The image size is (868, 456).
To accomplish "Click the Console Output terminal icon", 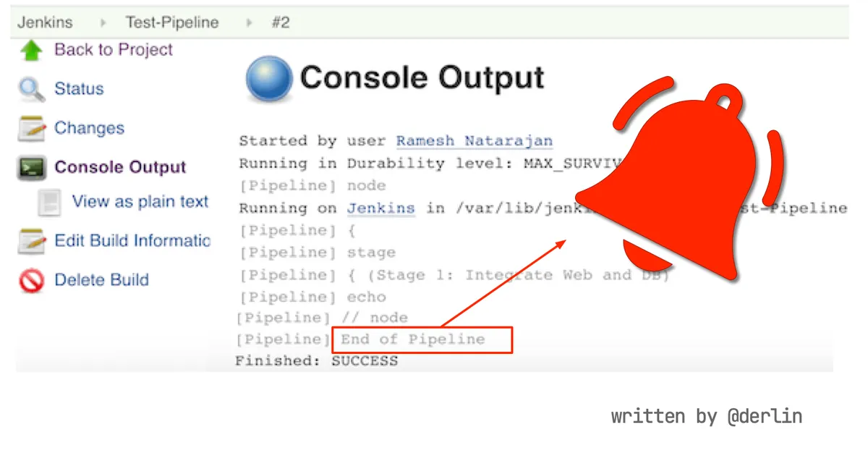I will (x=32, y=168).
